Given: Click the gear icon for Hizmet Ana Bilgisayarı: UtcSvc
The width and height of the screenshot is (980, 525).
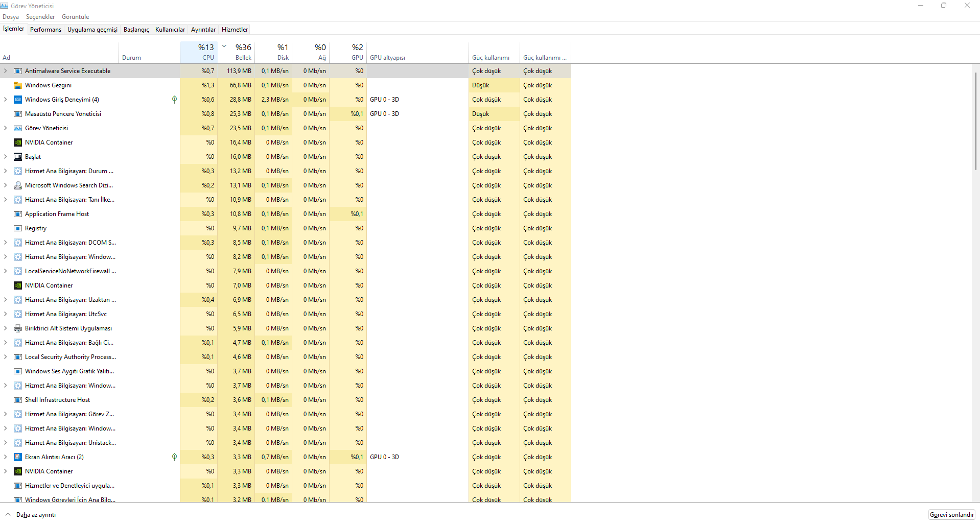Looking at the screenshot, I should point(18,314).
